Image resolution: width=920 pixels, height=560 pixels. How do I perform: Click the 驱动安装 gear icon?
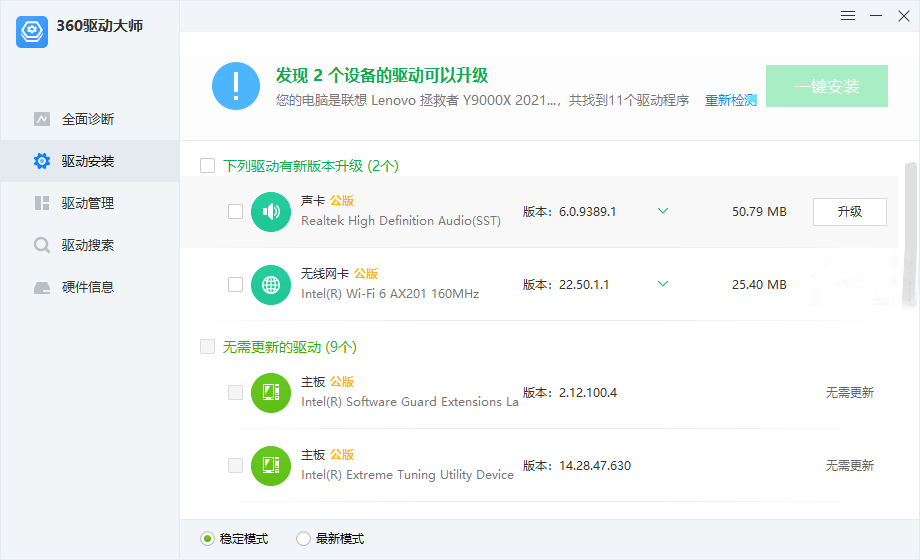click(x=42, y=161)
